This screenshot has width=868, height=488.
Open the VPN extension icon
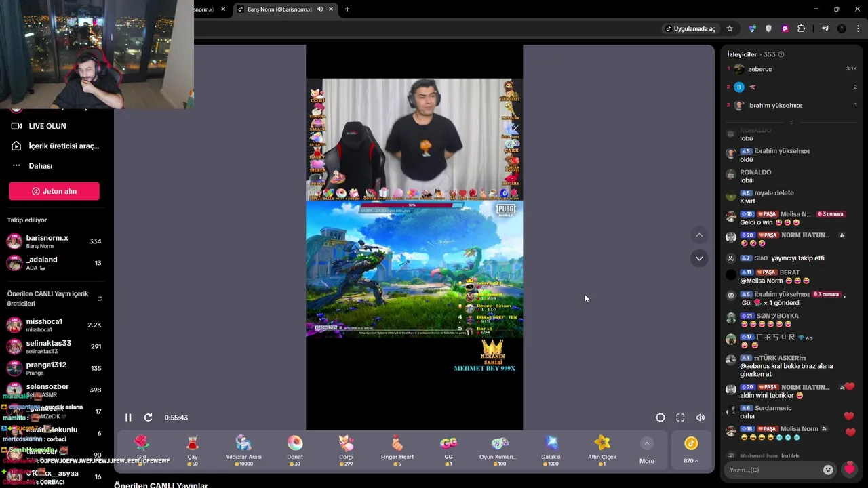[752, 28]
